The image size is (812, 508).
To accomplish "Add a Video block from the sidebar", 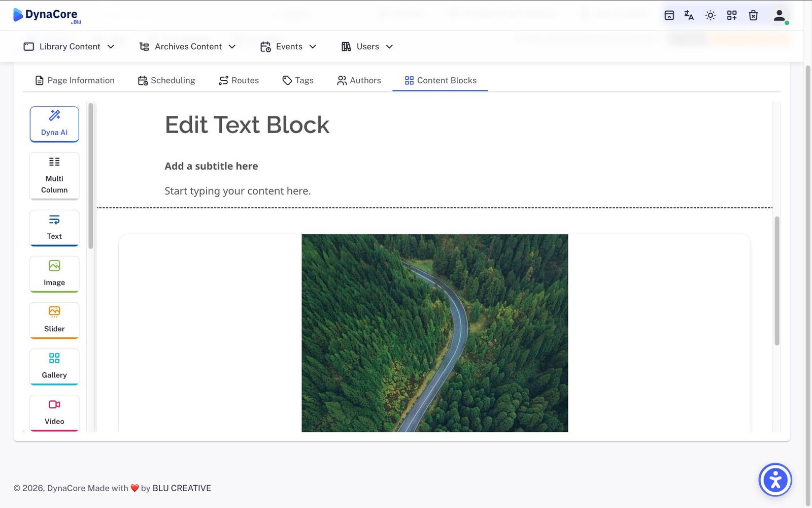I will click(x=54, y=413).
